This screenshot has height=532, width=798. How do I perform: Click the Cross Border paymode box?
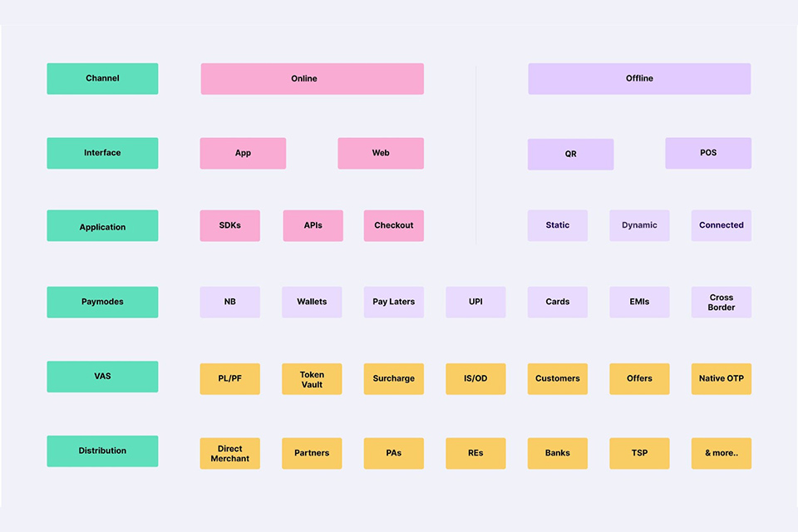721,302
